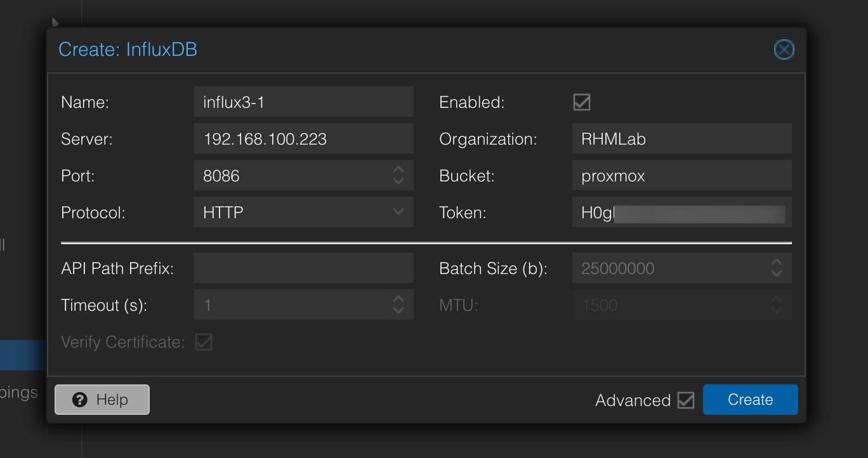
Task: Decrease the Timeout value with down arrow
Action: point(398,310)
